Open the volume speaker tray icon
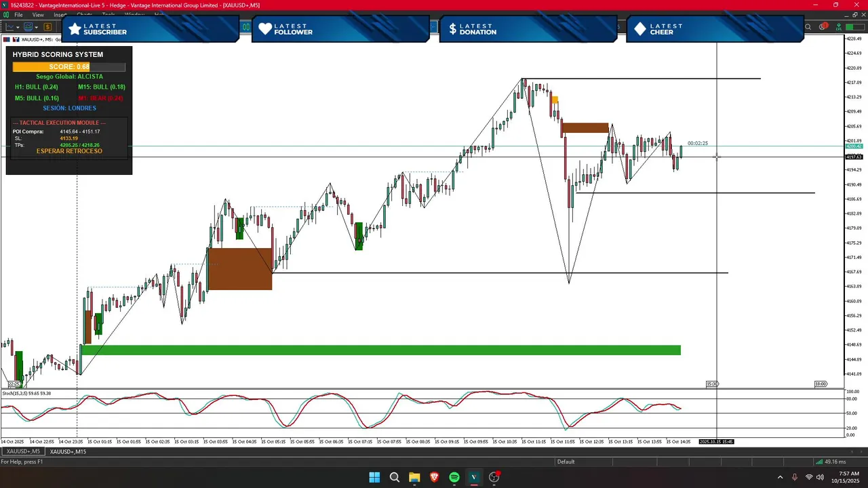Viewport: 868px width, 488px height. pos(821,477)
